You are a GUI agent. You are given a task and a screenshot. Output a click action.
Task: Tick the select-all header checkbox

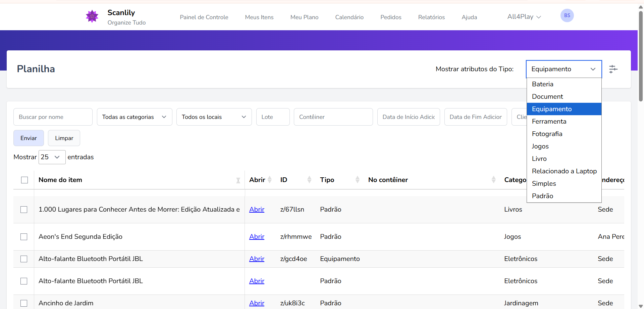click(24, 180)
